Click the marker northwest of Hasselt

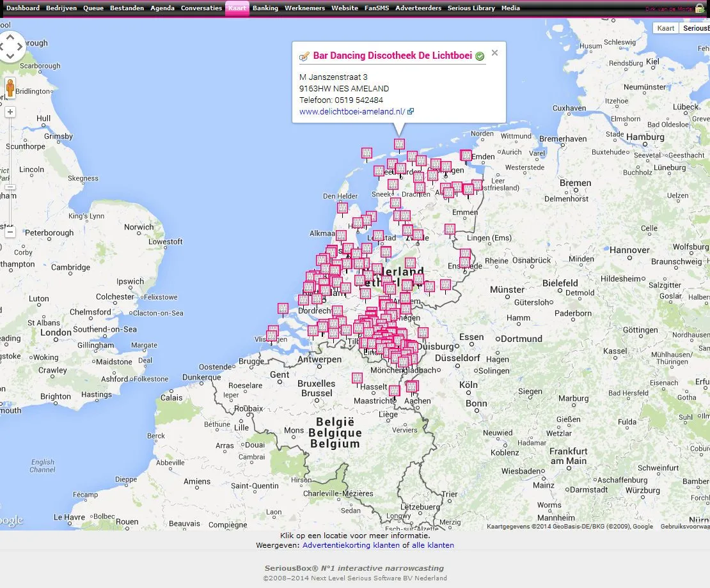(x=358, y=378)
